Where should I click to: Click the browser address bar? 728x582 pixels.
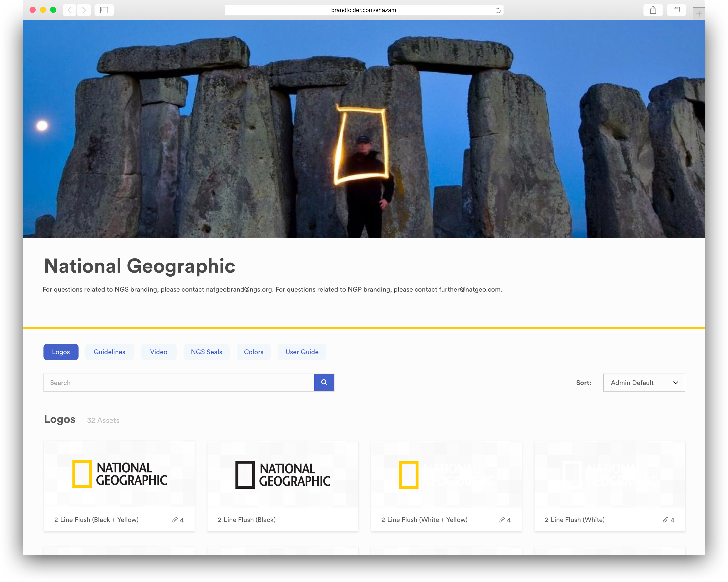[x=364, y=10]
